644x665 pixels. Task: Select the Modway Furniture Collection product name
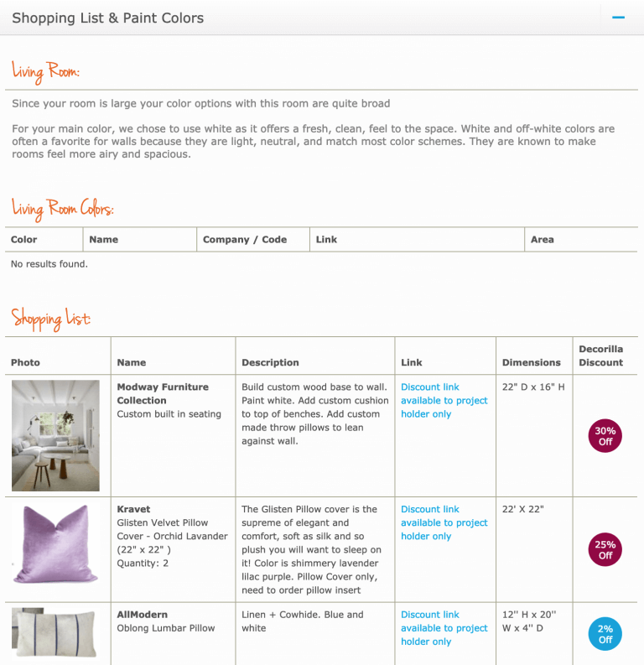coord(163,394)
